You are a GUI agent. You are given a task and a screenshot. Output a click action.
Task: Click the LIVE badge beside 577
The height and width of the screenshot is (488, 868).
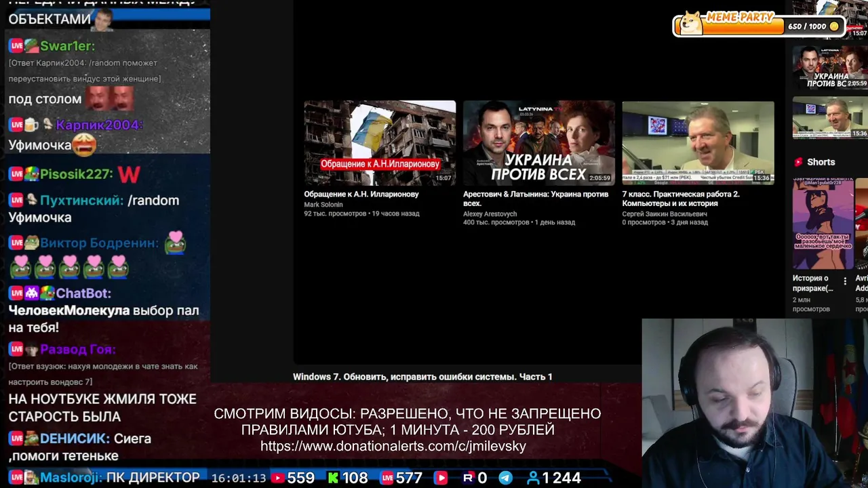click(x=387, y=478)
